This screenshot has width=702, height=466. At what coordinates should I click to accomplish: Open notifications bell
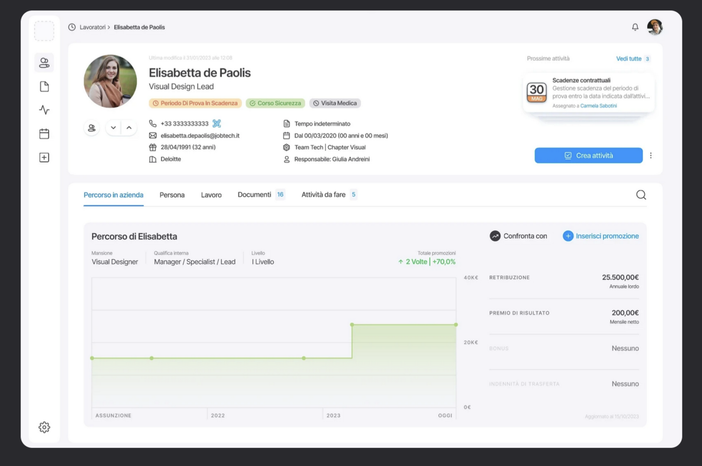pyautogui.click(x=635, y=27)
